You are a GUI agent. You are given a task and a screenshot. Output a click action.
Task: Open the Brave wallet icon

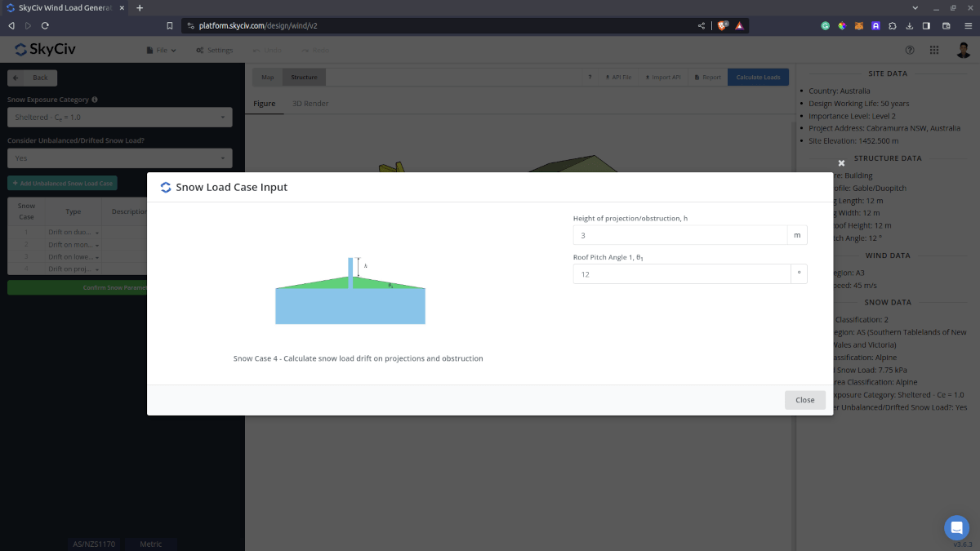coord(947,25)
